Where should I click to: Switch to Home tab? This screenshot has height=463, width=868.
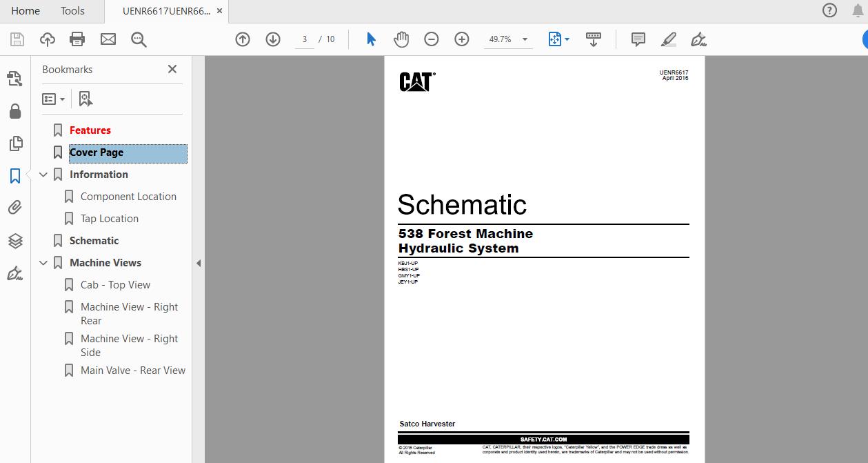pyautogui.click(x=26, y=10)
